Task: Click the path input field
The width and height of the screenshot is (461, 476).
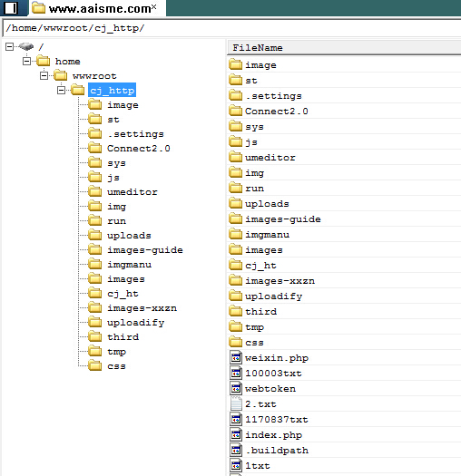Action: 231,28
